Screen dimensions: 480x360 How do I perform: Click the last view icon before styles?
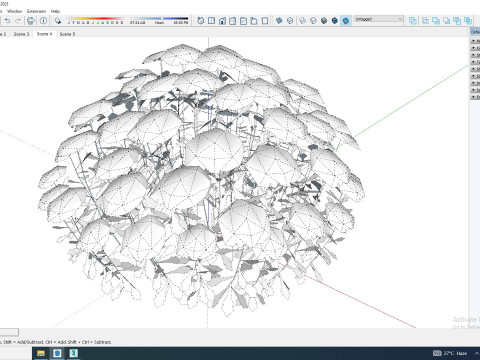265,21
